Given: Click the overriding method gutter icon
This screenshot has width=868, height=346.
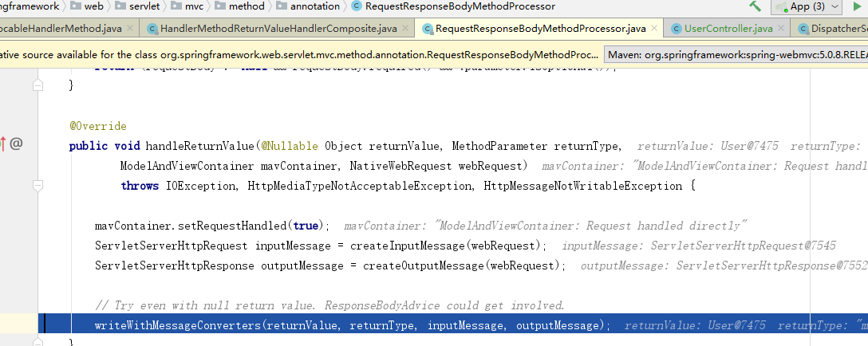Looking at the screenshot, I should pos(3,144).
